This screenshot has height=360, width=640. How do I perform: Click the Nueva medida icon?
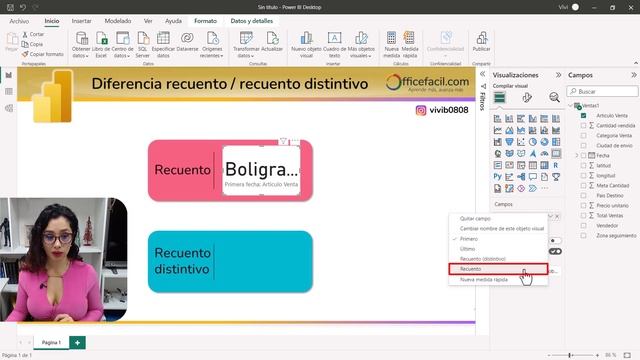391,38
